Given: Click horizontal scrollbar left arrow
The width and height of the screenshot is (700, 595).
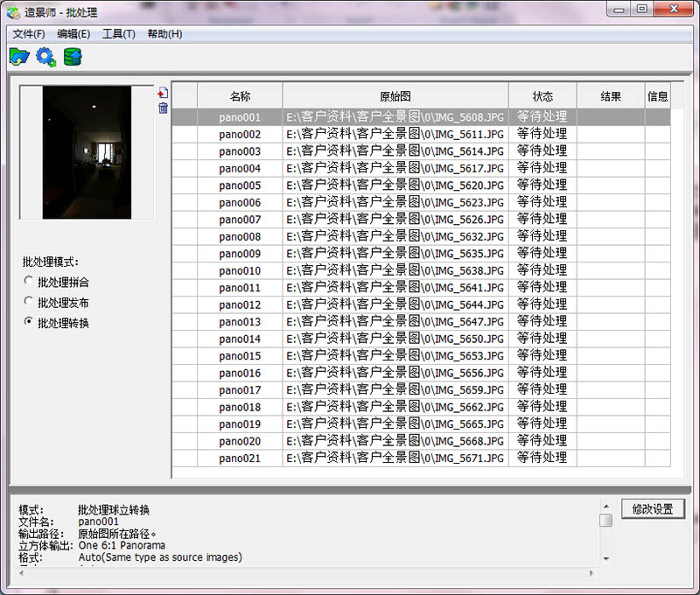Looking at the screenshot, I should (x=21, y=572).
